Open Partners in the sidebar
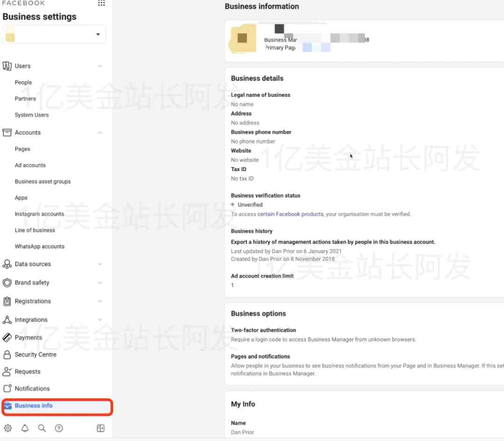504x441 pixels. 25,98
